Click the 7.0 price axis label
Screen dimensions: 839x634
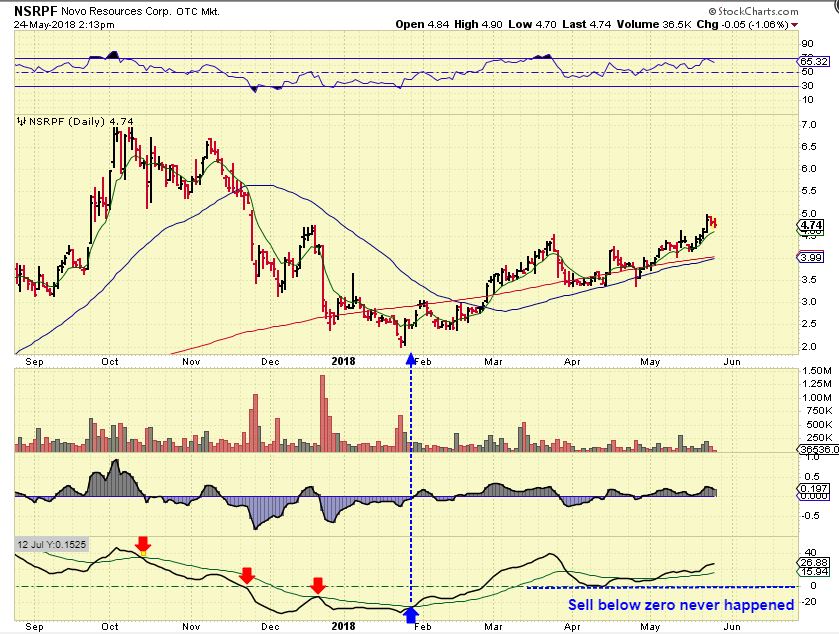(809, 125)
